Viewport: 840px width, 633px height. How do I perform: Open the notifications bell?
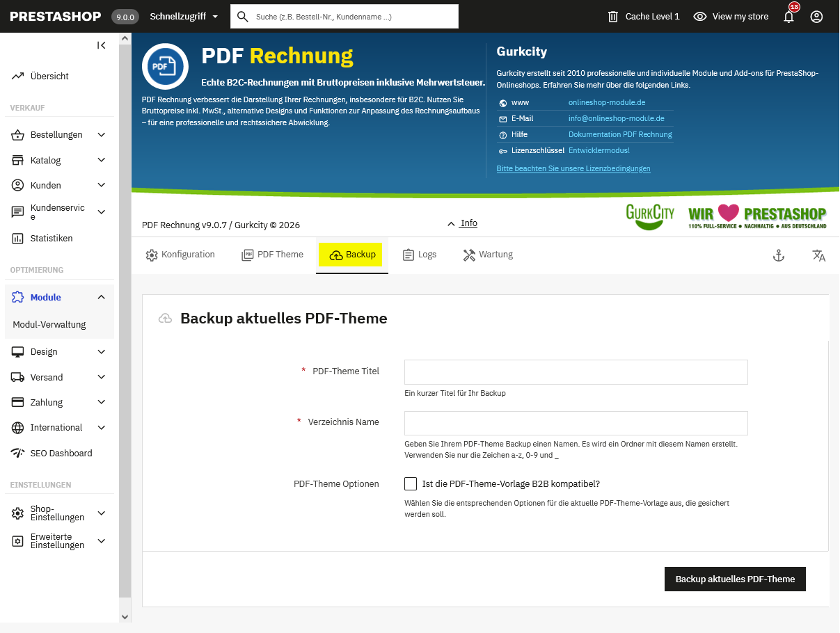click(789, 17)
